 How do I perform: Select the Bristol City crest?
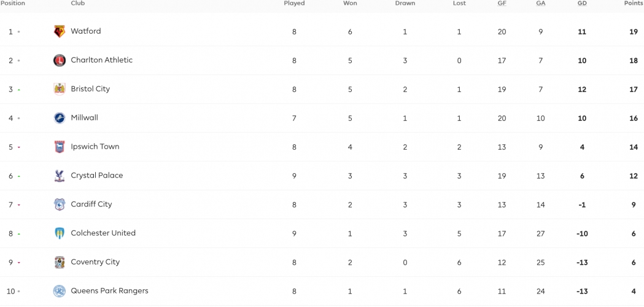(60, 89)
